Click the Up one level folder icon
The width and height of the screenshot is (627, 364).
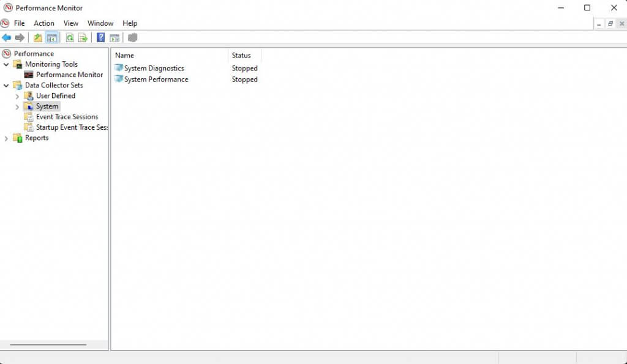pos(37,38)
